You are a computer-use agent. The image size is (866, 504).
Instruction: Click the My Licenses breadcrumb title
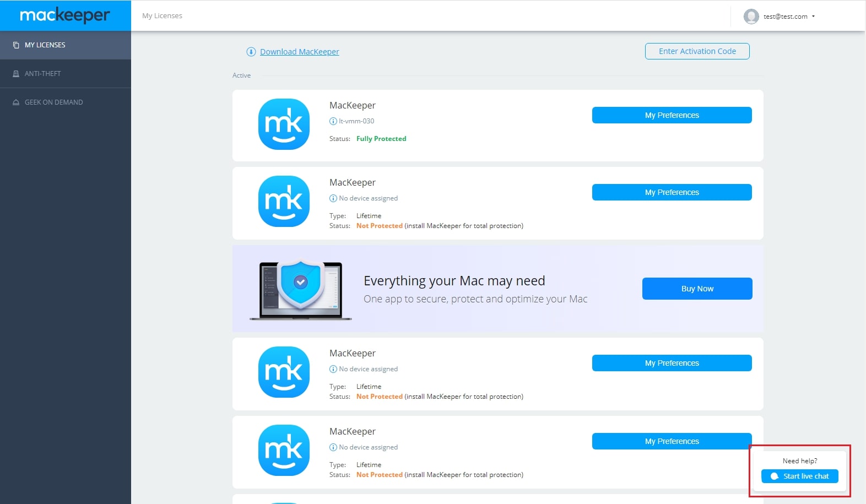(x=162, y=16)
